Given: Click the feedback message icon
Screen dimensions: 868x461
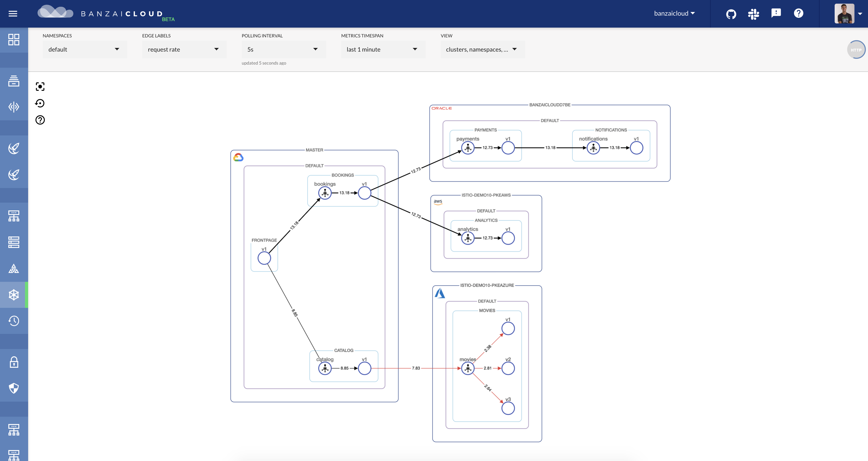Looking at the screenshot, I should click(x=776, y=13).
